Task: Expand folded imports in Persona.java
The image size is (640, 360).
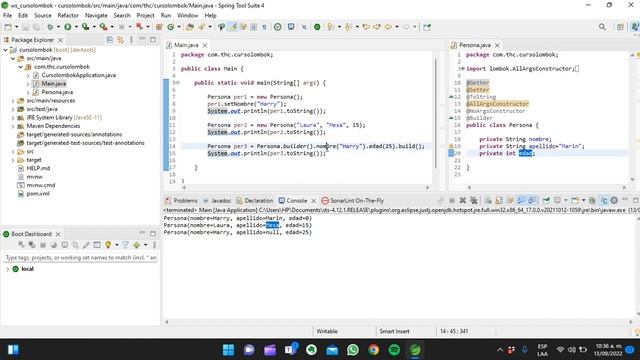Action: [x=462, y=69]
